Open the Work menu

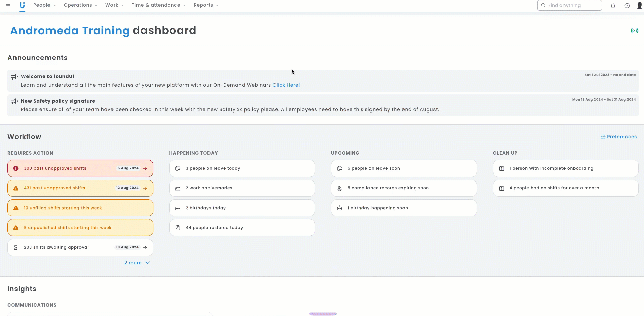114,5
